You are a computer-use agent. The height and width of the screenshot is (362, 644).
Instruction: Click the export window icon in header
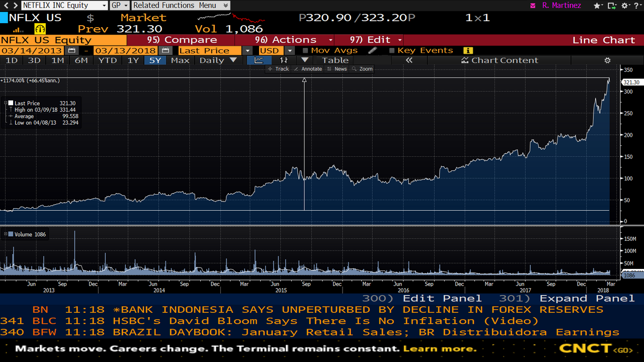[x=612, y=6]
